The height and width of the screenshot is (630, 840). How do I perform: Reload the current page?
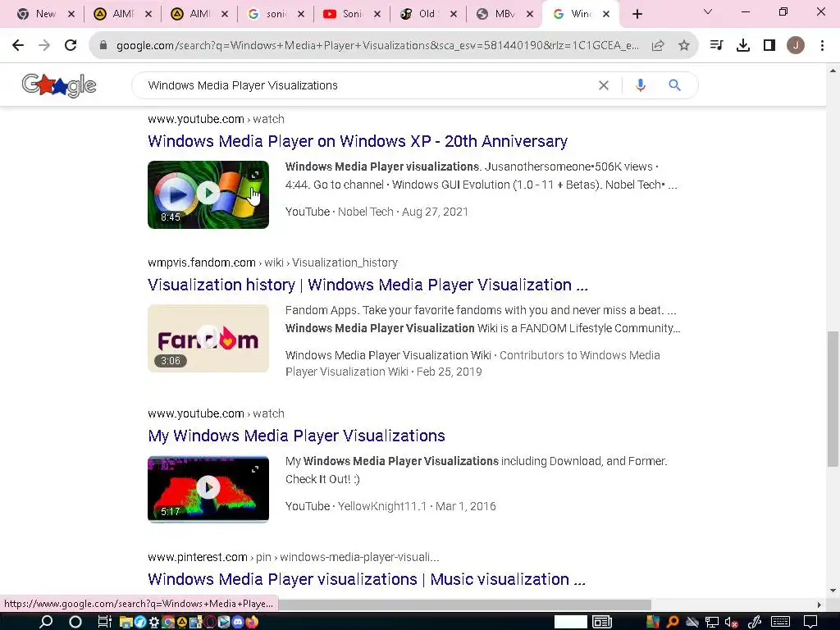pos(71,46)
